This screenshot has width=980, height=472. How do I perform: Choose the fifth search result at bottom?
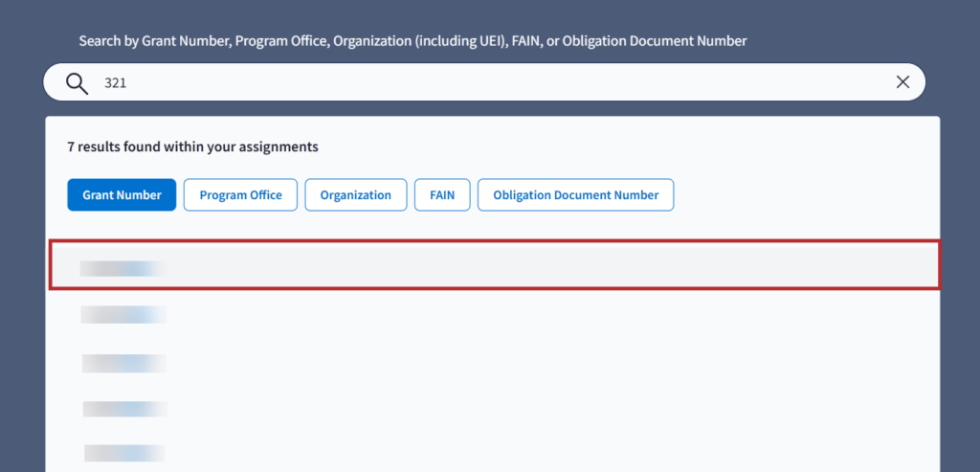494,453
